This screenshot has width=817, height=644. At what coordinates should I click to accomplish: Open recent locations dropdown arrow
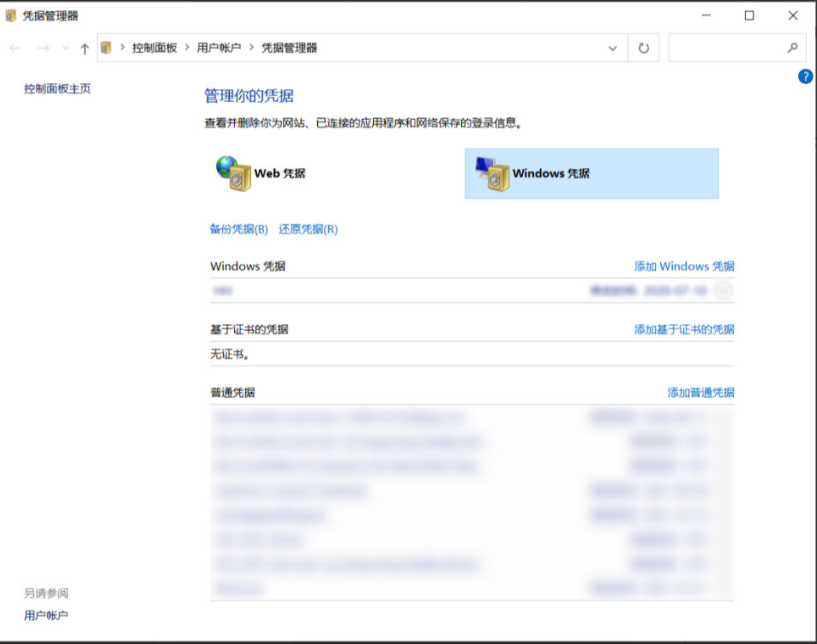66,49
